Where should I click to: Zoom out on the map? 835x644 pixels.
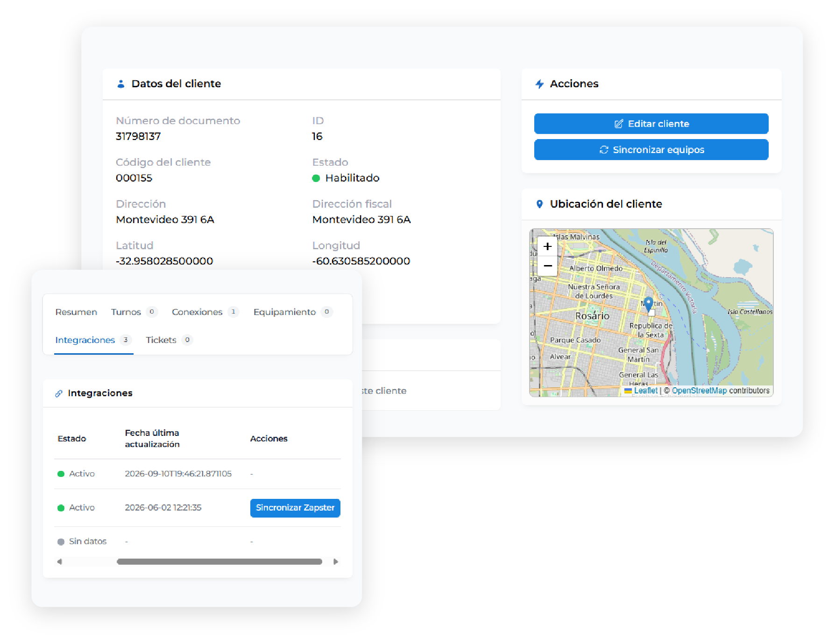(548, 266)
